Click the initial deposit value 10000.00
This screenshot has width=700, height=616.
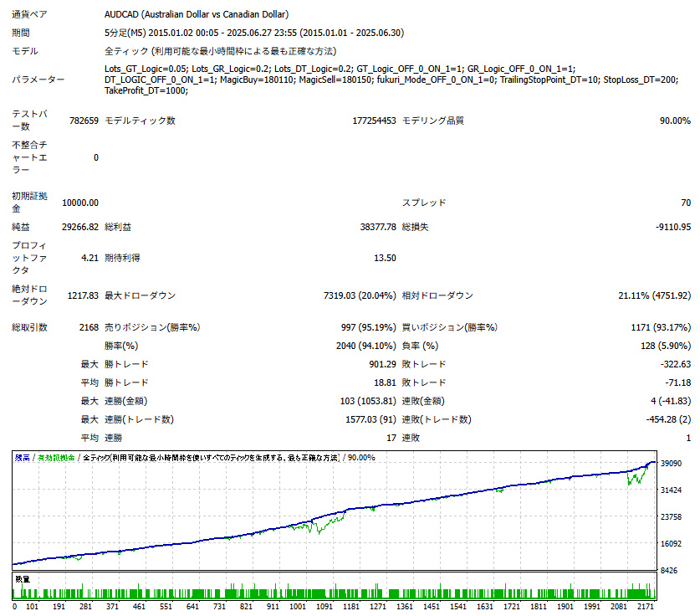click(x=80, y=203)
